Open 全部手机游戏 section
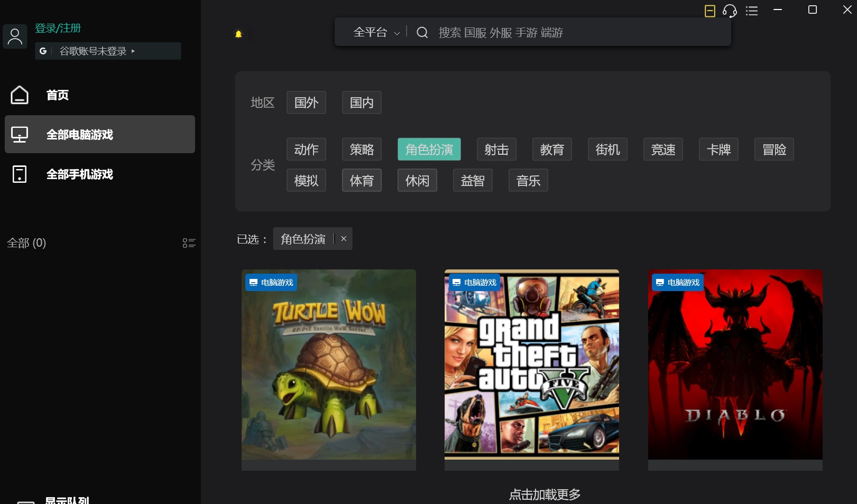The image size is (857, 504). (100, 174)
